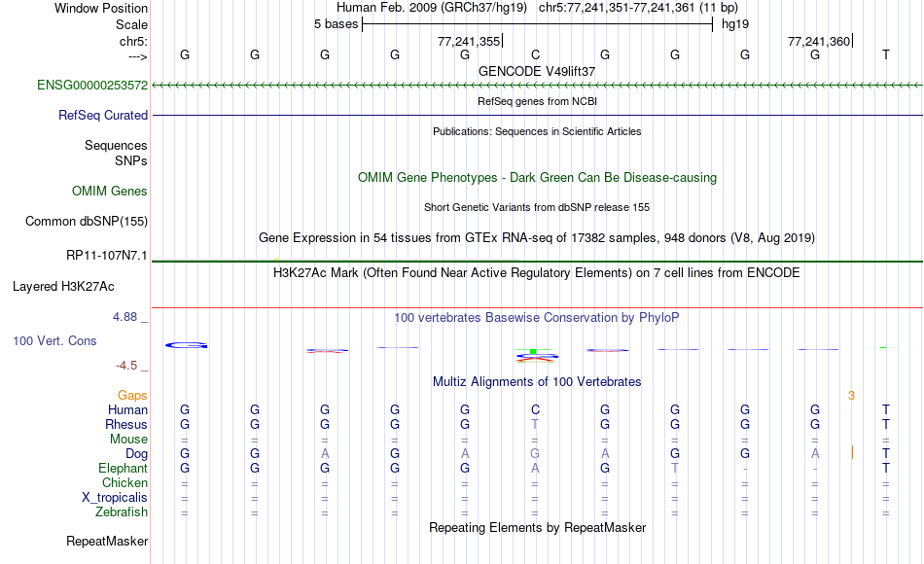
Task: Click the C base in the chr5 ruler
Action: 535,54
